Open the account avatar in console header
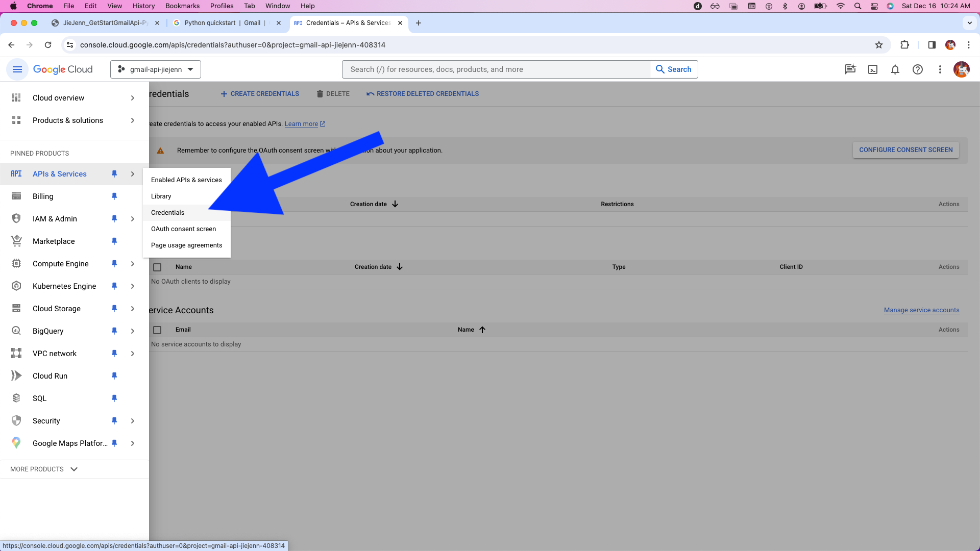The image size is (980, 551). [962, 69]
